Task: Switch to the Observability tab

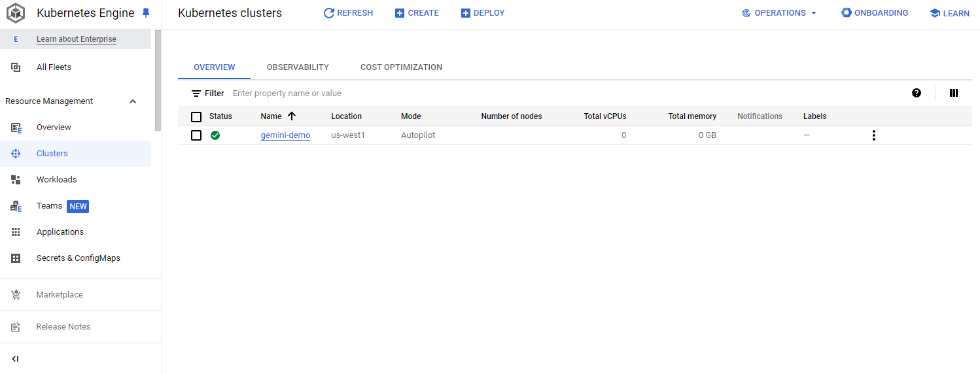Action: 298,67
